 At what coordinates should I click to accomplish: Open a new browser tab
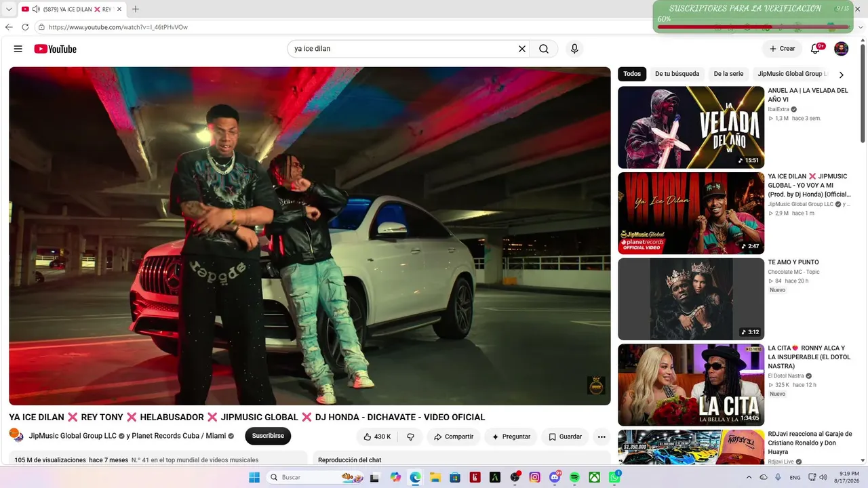point(136,9)
